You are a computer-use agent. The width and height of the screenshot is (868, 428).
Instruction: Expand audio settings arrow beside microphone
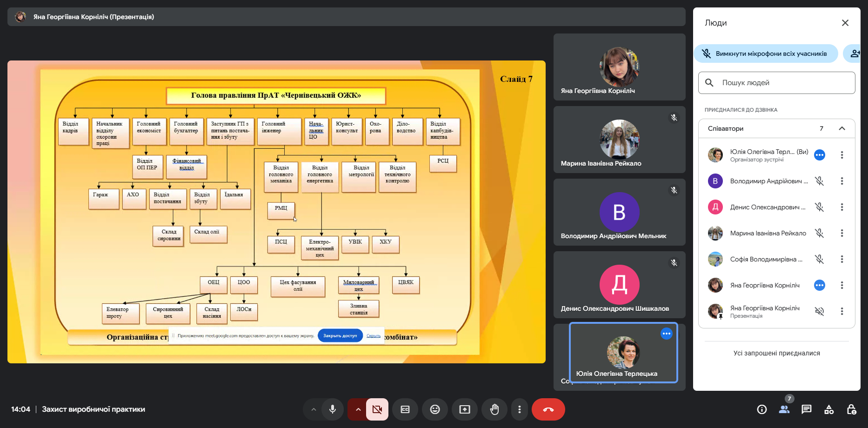coord(314,409)
